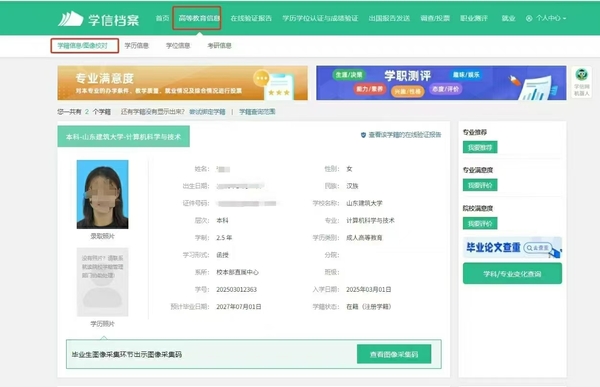Click the 学习形式 value 函授

(x=222, y=255)
